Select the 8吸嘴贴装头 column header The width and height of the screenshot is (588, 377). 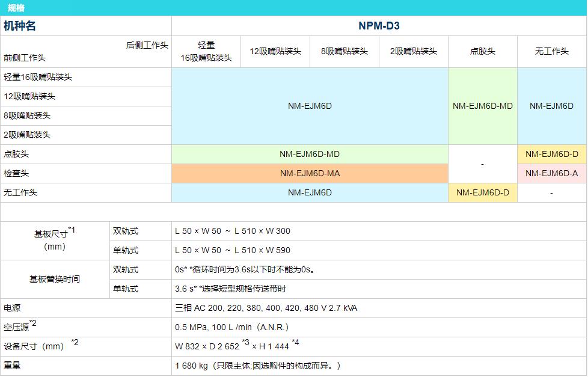(344, 51)
